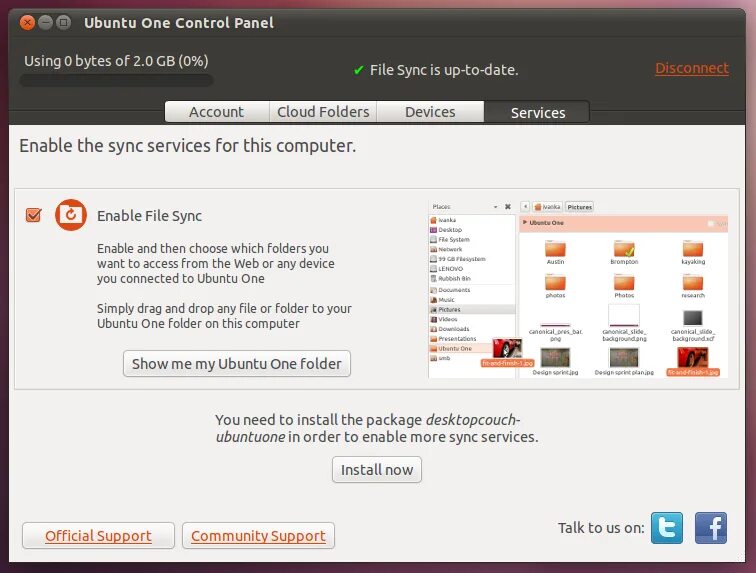This screenshot has height=573, width=756.
Task: Click the 'desktopcouch-ubuntuone' package message text
Action: (x=377, y=428)
